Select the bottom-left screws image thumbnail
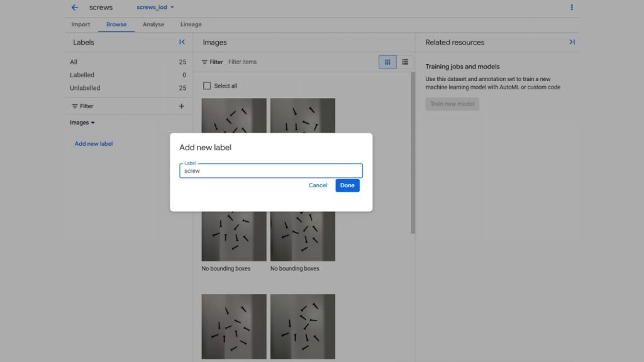 (234, 327)
